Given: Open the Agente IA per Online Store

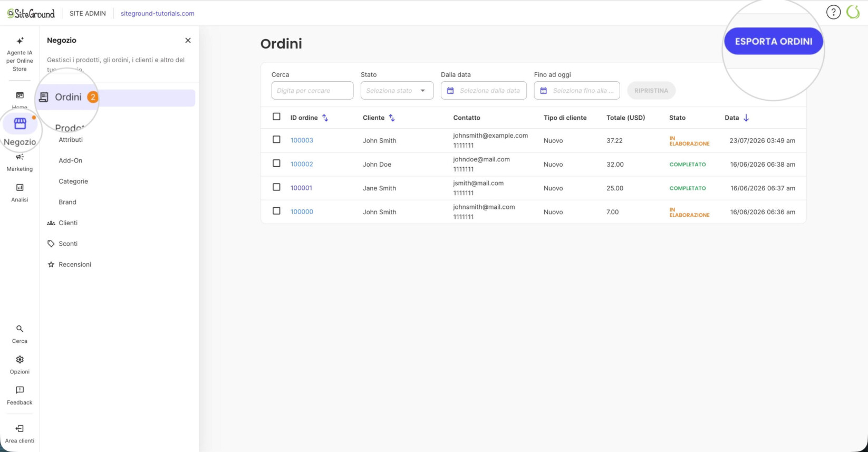Looking at the screenshot, I should (20, 54).
